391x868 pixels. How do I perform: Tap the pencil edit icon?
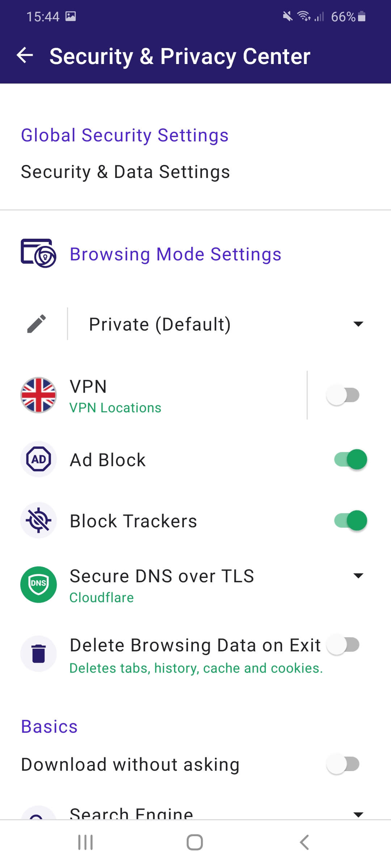37,324
